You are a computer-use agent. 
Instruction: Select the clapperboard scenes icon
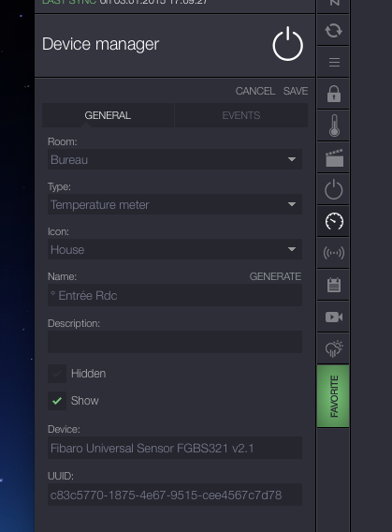coord(333,157)
